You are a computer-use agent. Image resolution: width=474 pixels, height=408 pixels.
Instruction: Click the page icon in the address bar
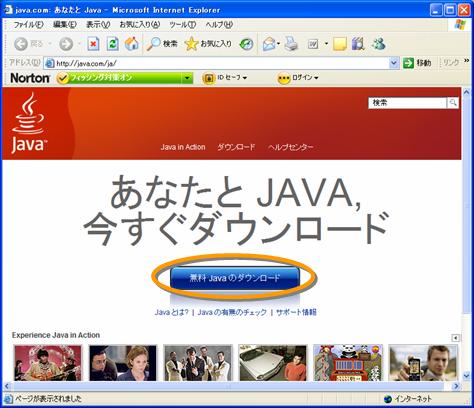coord(49,63)
